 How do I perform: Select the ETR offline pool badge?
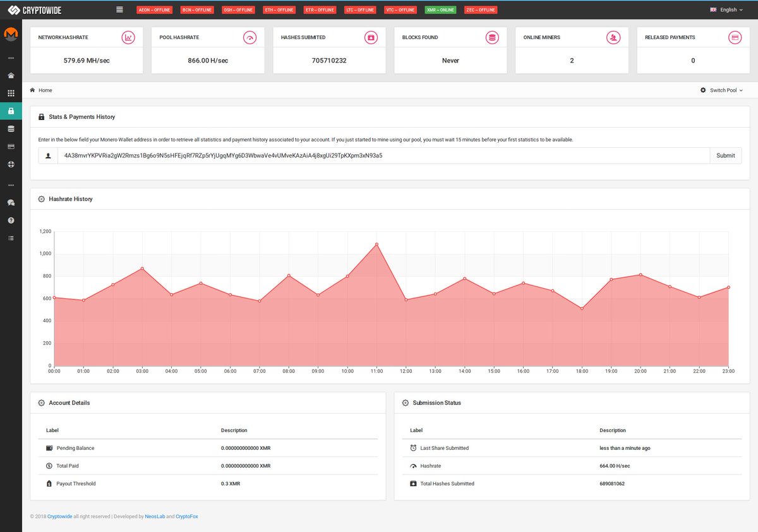pos(320,10)
